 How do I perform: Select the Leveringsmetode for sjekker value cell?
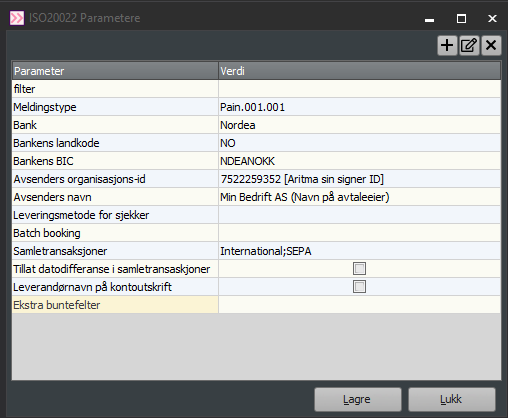point(360,215)
